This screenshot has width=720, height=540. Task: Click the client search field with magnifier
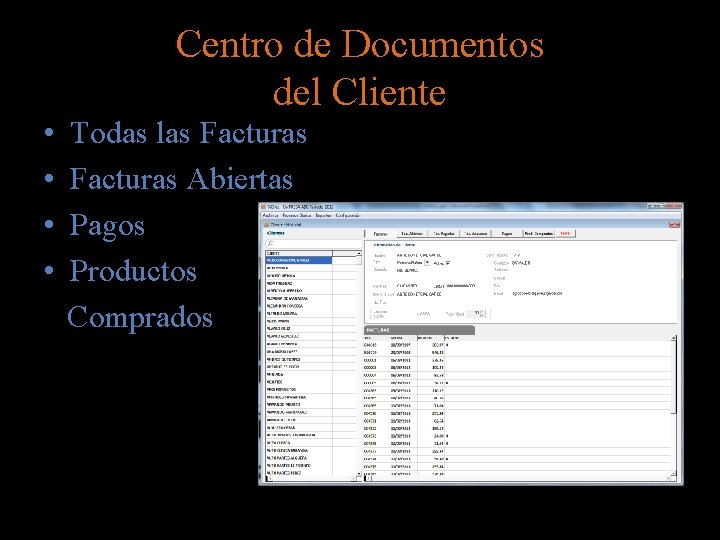coord(314,243)
